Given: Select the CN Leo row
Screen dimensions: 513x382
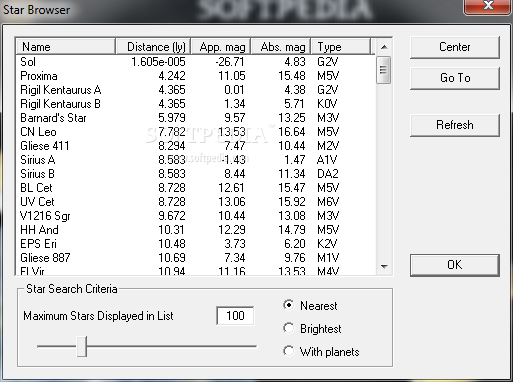Looking at the screenshot, I should (x=196, y=132).
